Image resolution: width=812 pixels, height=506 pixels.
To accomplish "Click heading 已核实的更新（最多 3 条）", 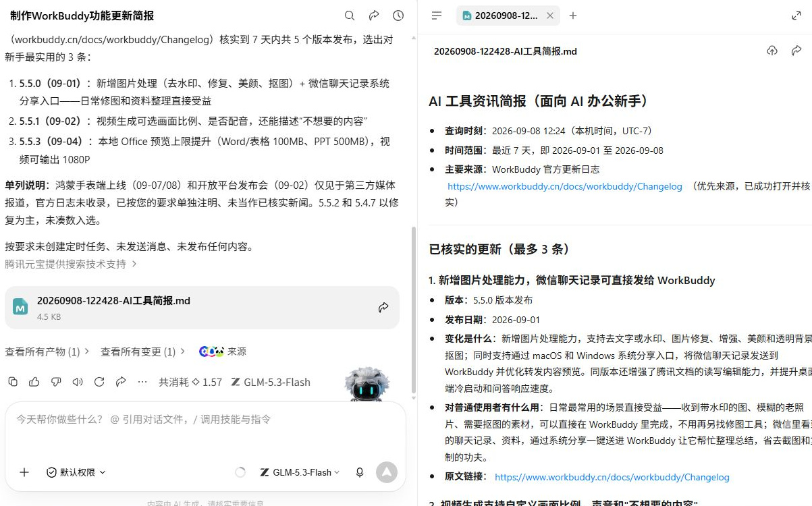I will click(x=500, y=249).
